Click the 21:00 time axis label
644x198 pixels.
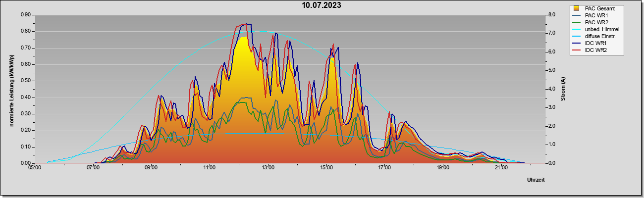pyautogui.click(x=501, y=168)
